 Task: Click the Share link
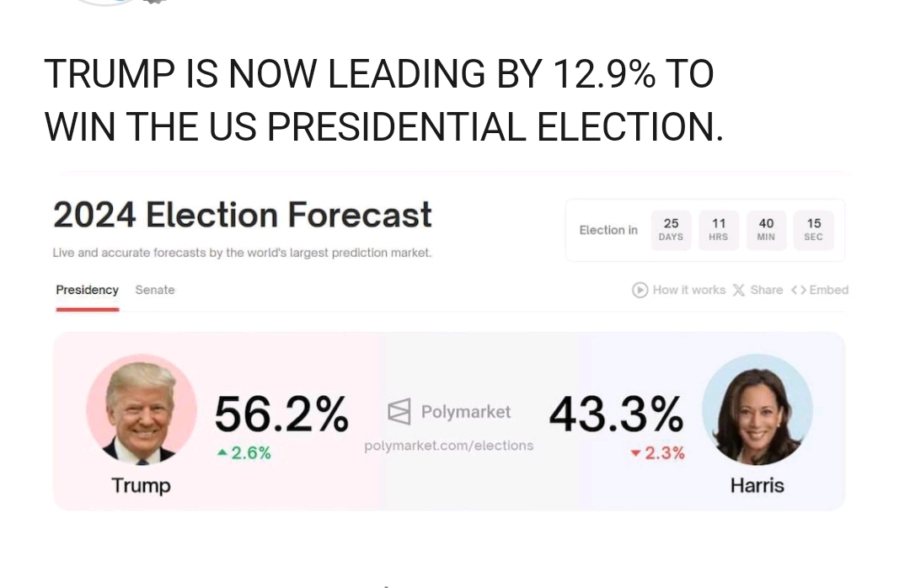pos(766,290)
